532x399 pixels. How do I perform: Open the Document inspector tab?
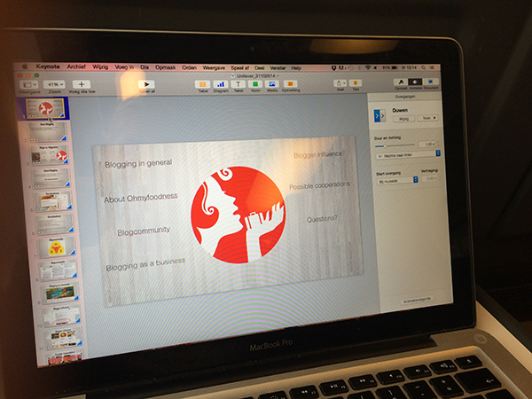click(431, 82)
